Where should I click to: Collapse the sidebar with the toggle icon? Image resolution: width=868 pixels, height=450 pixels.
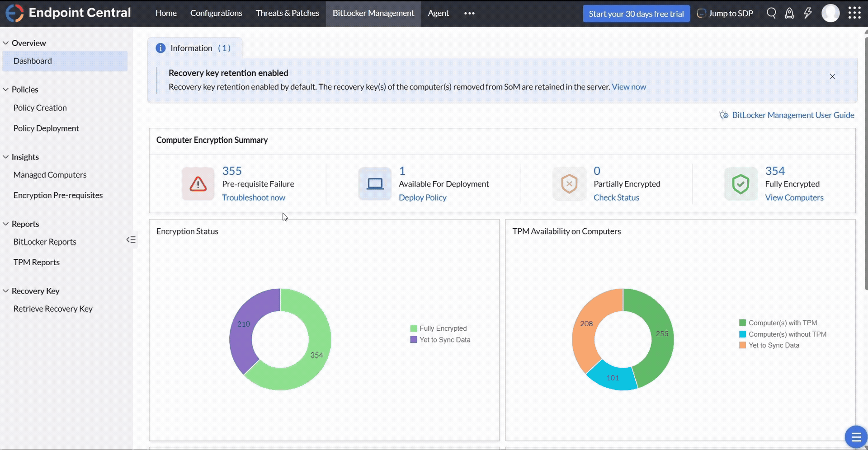click(x=131, y=239)
